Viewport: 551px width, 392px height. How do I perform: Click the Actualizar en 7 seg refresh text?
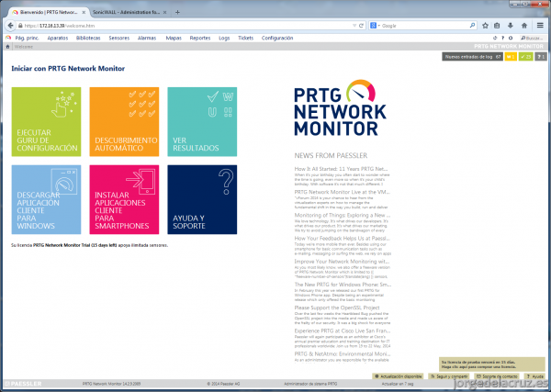point(398,384)
